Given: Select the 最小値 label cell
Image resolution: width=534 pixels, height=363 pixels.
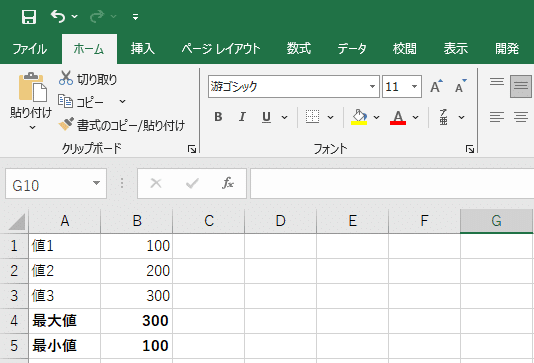Looking at the screenshot, I should click(65, 346).
